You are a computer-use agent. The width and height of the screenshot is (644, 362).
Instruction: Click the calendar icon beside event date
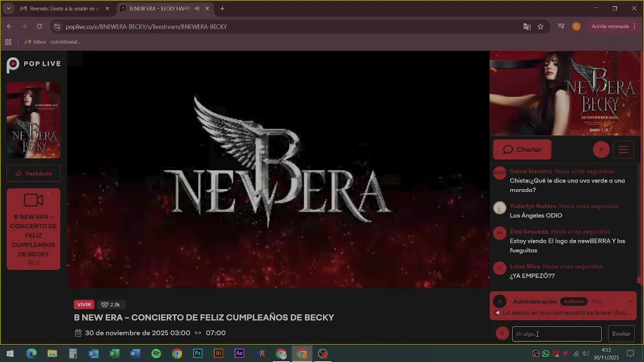78,333
